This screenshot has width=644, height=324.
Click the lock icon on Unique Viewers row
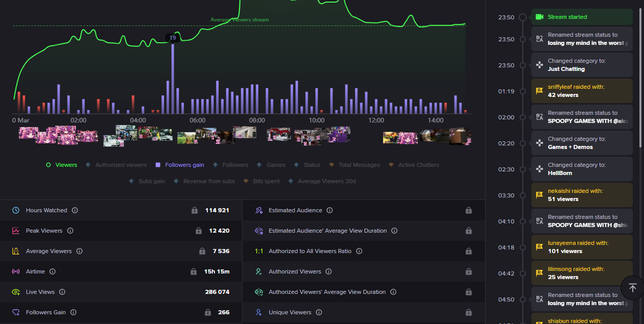coord(469,312)
